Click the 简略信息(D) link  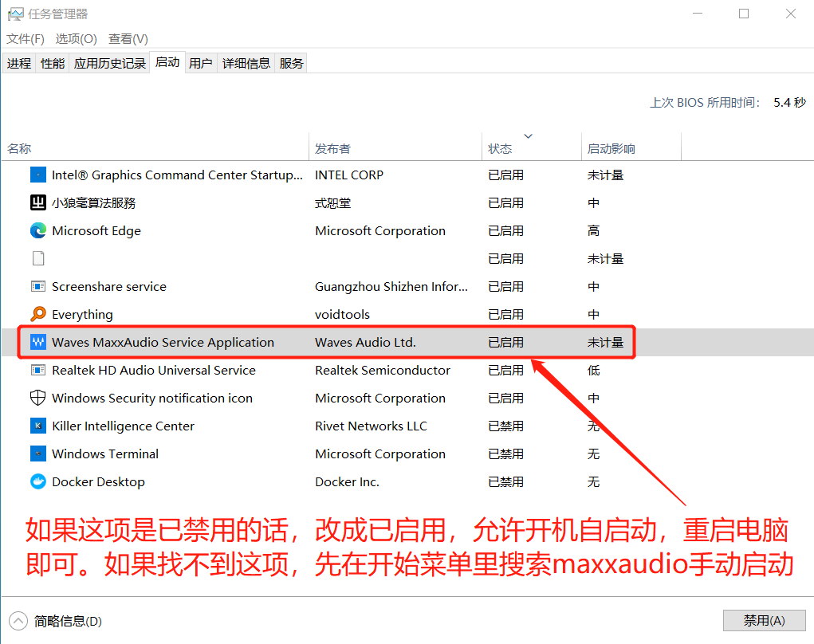tap(68, 621)
